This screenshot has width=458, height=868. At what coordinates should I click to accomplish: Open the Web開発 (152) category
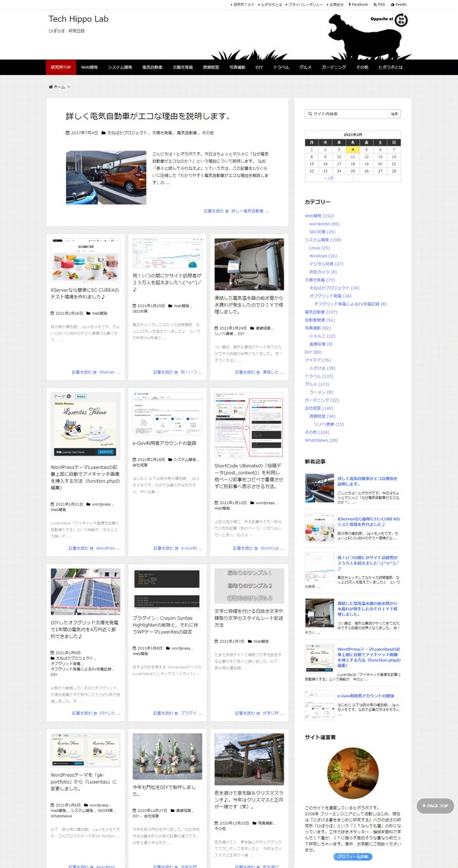click(x=319, y=216)
